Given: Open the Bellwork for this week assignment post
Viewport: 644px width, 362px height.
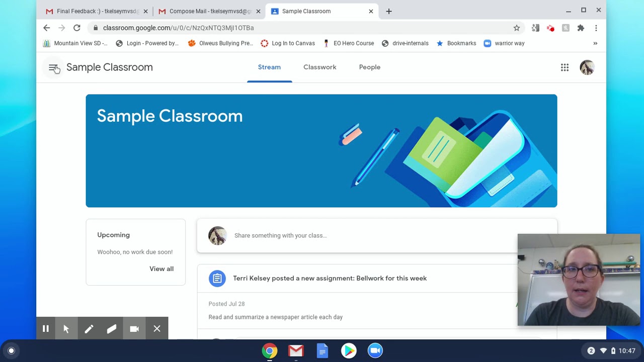Looking at the screenshot, I should point(330,278).
